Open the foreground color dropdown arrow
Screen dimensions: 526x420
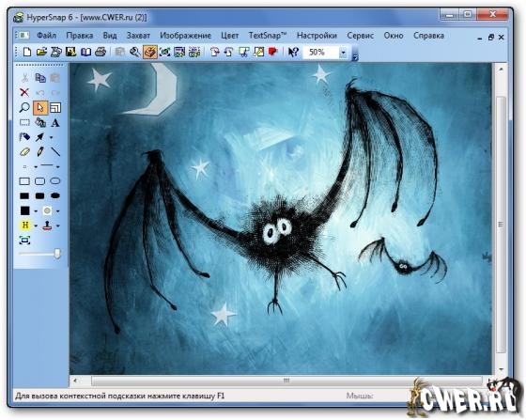point(36,211)
